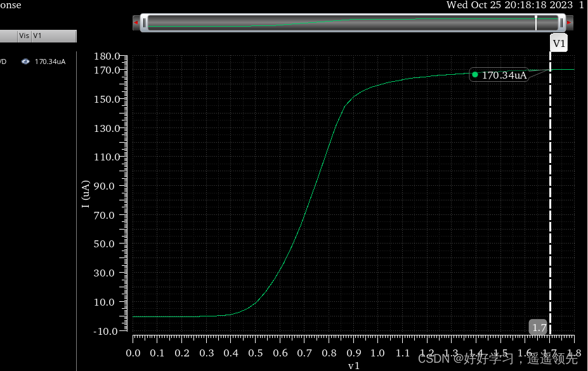Select the 170.34uA marker readout bubble
This screenshot has width=588, height=371.
(499, 75)
